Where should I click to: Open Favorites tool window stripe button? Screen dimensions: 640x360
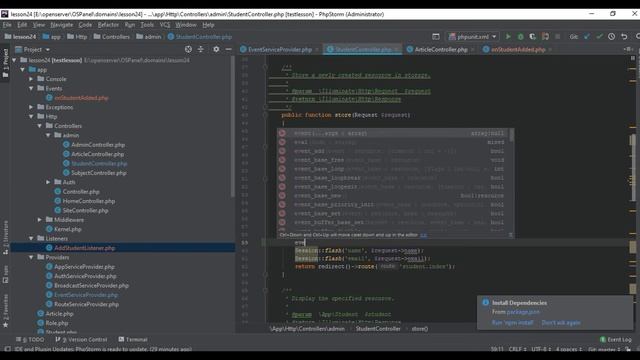coord(5,311)
